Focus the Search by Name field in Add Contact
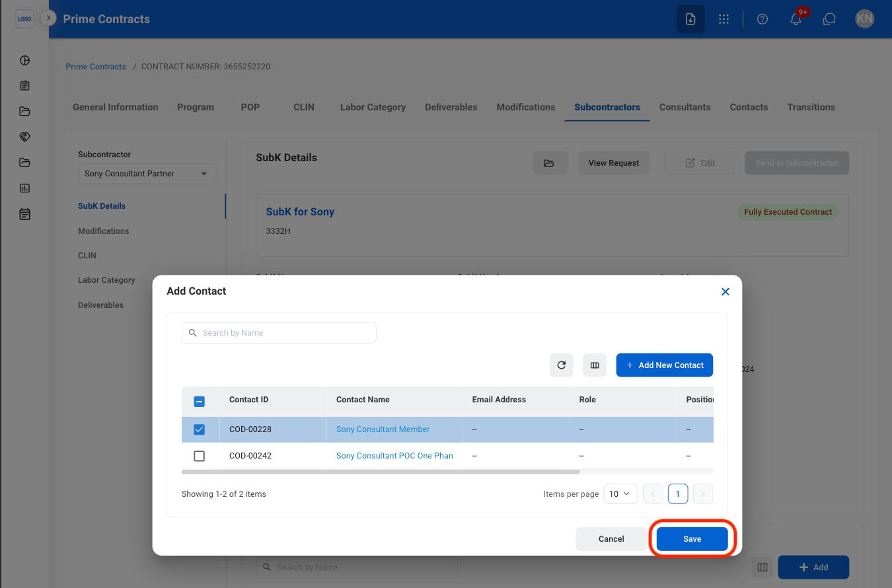The height and width of the screenshot is (588, 892). pyautogui.click(x=279, y=333)
